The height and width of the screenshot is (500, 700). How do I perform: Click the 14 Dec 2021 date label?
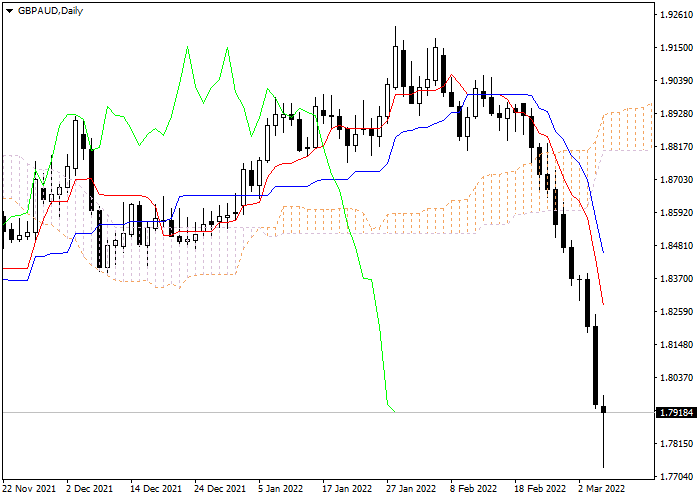156,488
